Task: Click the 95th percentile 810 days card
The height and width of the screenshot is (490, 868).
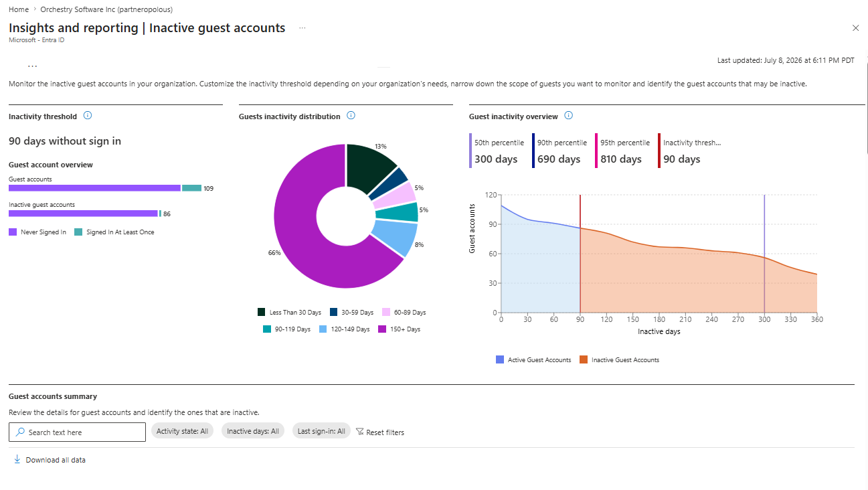Action: [622, 151]
